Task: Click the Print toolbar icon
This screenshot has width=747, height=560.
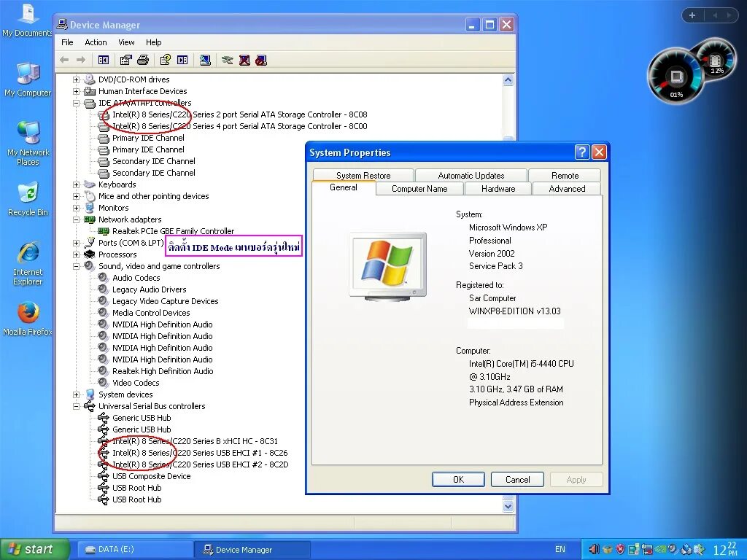Action: coord(143,60)
